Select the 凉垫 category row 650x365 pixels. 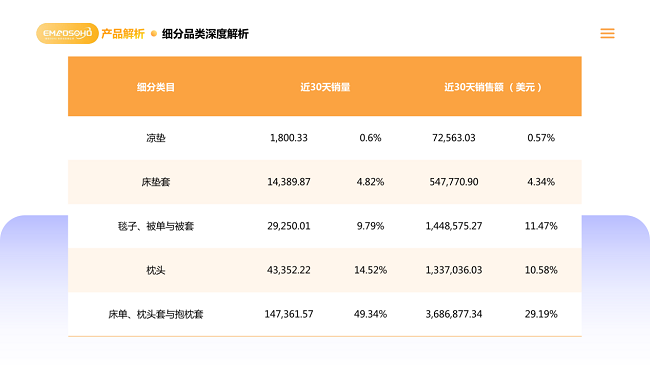coord(325,138)
